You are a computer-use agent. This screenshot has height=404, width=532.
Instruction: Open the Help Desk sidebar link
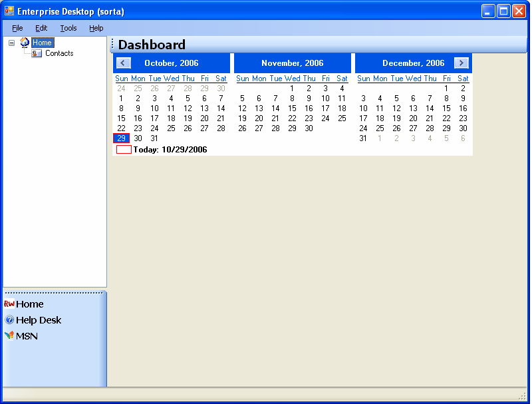point(39,320)
